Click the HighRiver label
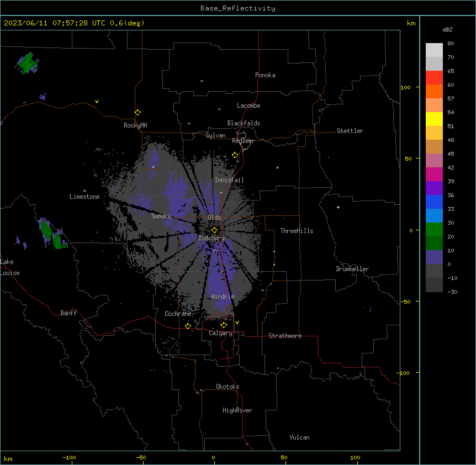The image size is (476, 465). point(237,410)
